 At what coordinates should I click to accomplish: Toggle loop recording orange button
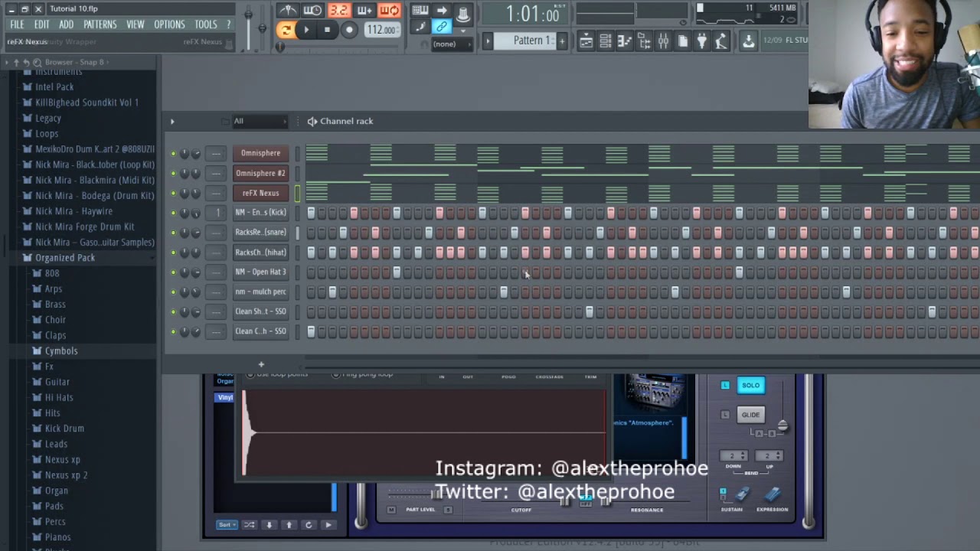(x=389, y=10)
